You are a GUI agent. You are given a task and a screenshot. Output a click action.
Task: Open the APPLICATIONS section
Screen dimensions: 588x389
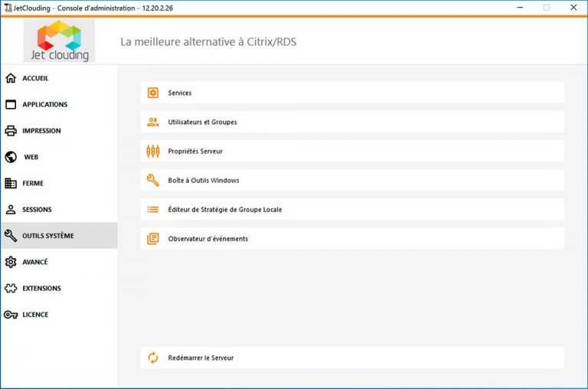click(59, 104)
